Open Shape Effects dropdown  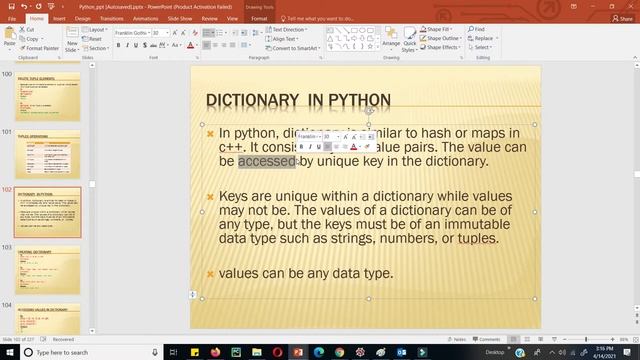pos(440,47)
